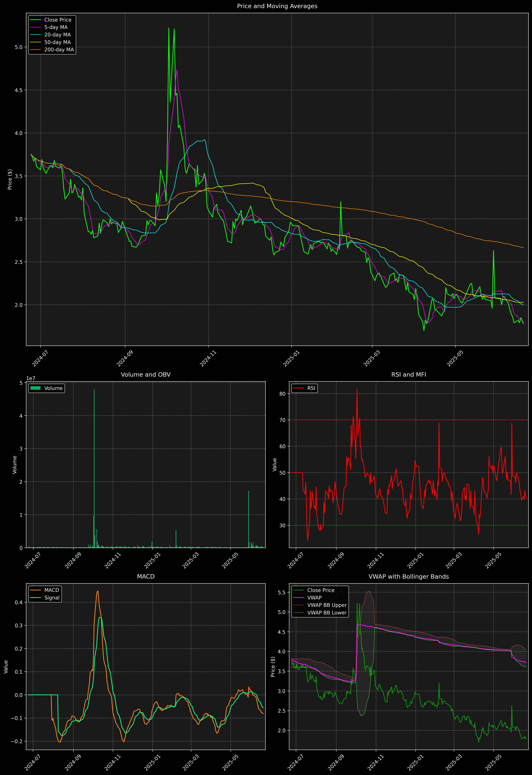Click the "80" tick on the RSI chart
The width and height of the screenshot is (532, 775).
tap(283, 394)
